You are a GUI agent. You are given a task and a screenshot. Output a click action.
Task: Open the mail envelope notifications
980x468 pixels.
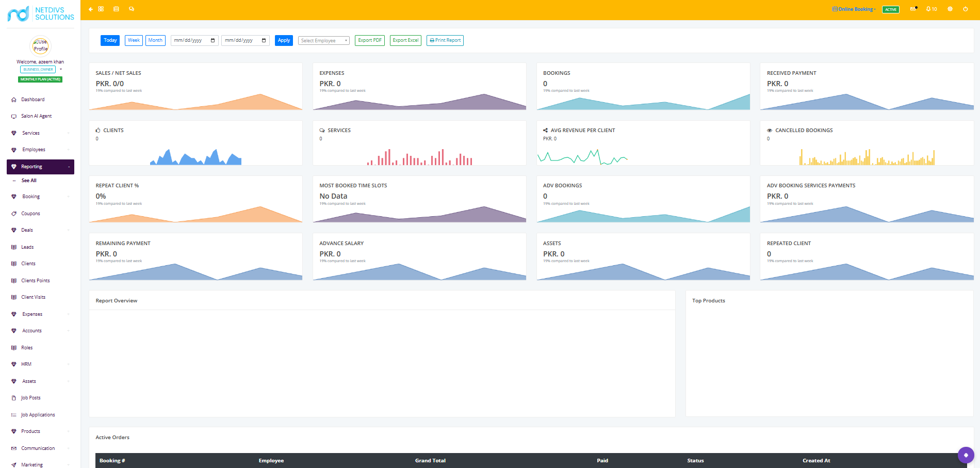913,9
